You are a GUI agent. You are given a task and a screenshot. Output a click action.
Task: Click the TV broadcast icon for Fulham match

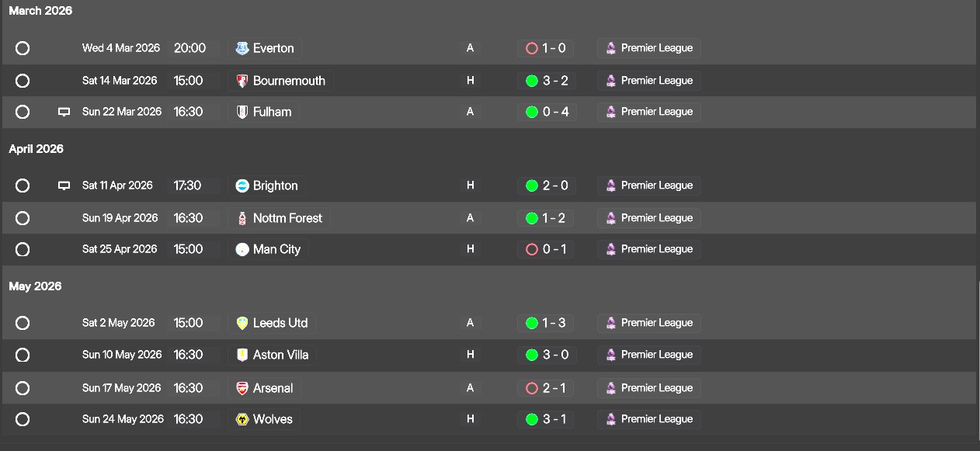tap(64, 112)
